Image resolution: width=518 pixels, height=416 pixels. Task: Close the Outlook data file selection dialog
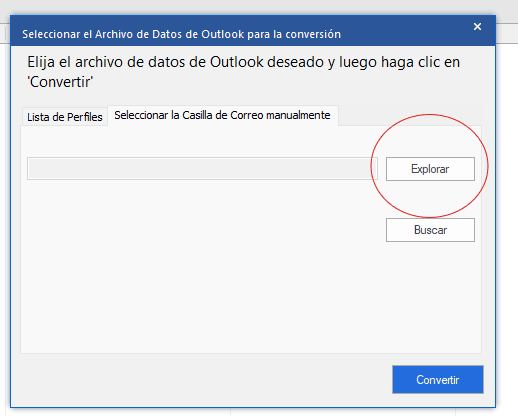click(477, 27)
